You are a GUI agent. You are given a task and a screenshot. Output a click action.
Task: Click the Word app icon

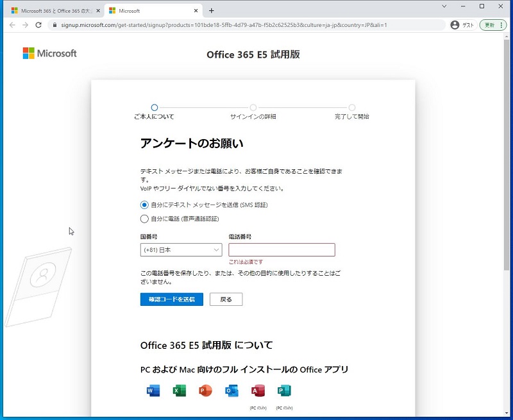[x=153, y=391]
